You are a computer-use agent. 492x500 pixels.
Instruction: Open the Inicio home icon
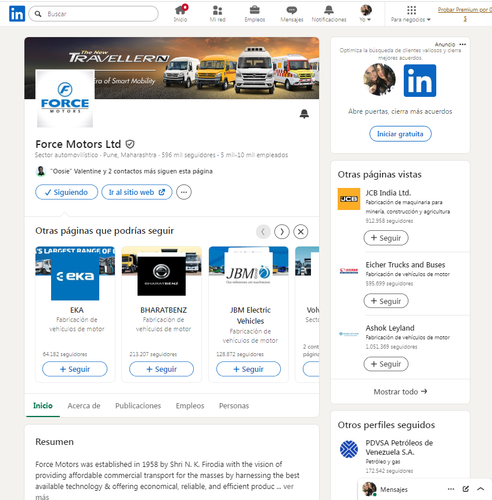[x=181, y=14]
